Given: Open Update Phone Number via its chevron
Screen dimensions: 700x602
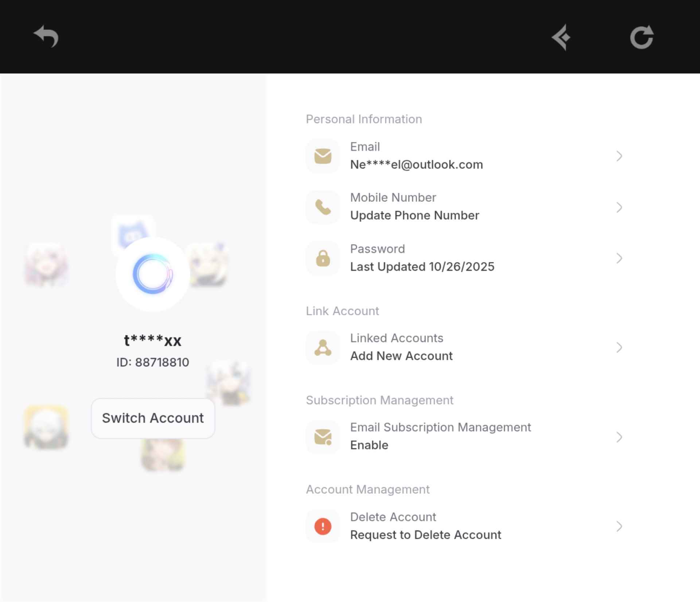Looking at the screenshot, I should coord(619,208).
